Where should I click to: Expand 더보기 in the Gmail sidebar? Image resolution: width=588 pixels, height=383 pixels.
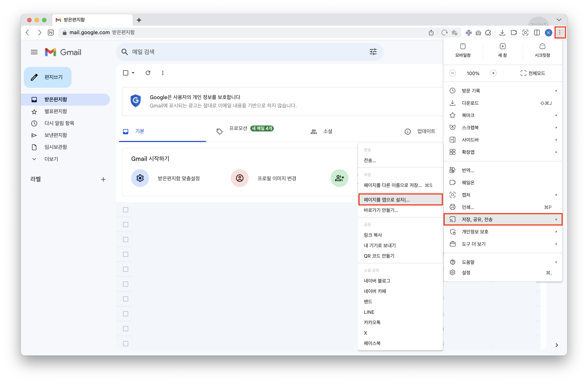tap(51, 159)
